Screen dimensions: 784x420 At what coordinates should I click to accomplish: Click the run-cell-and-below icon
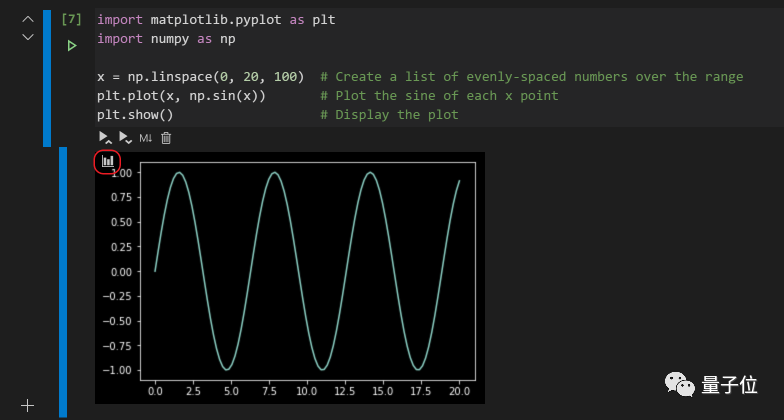pyautogui.click(x=125, y=137)
